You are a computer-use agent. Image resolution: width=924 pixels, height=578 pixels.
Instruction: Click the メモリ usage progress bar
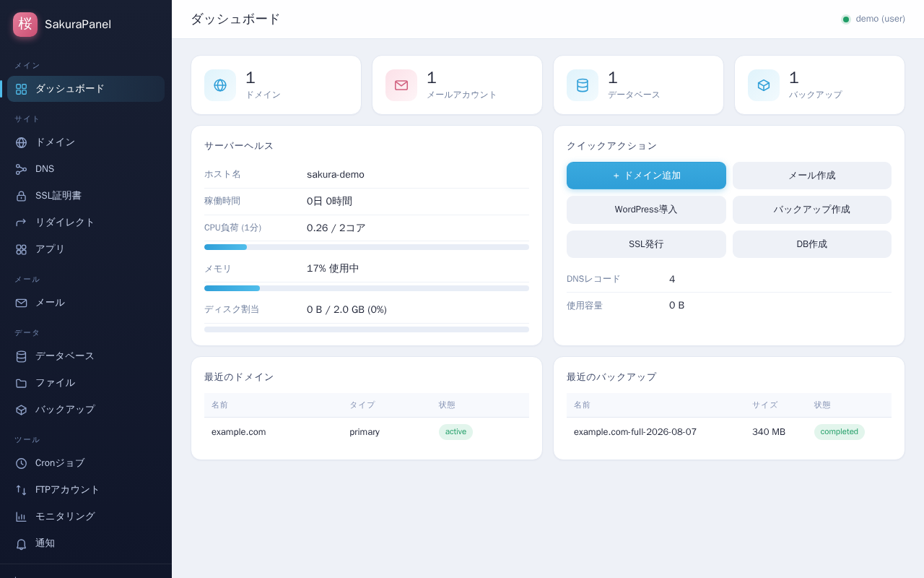(367, 288)
